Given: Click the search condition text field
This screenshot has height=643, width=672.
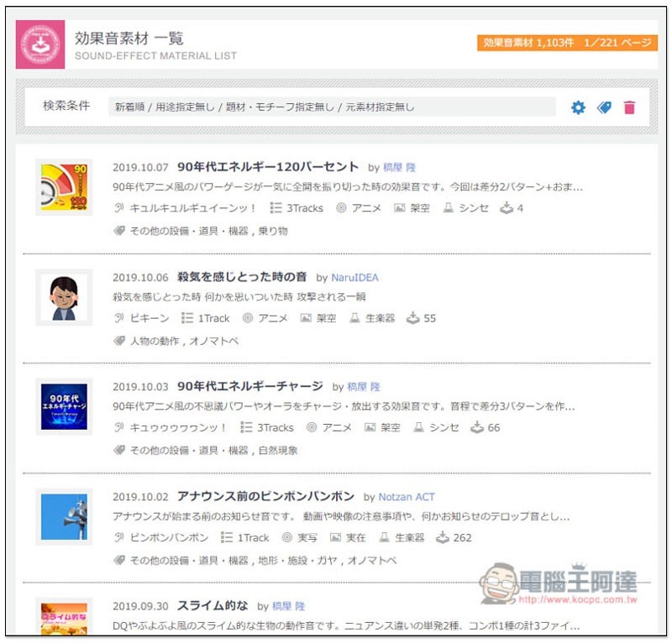Looking at the screenshot, I should coord(332,107).
